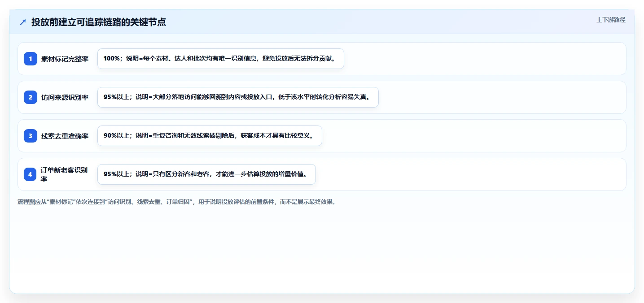This screenshot has height=303, width=644.
Task: Click the title 投放前建立可追踪链路的关键节点
Action: point(99,22)
